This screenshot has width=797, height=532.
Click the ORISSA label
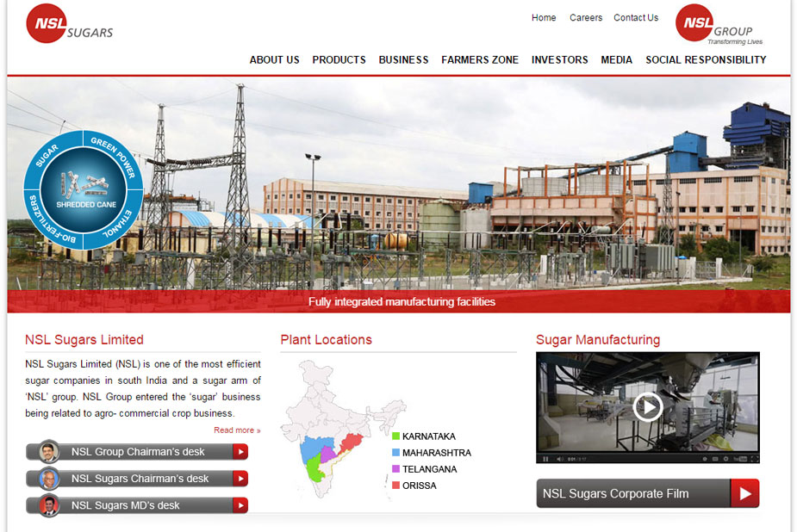point(420,486)
